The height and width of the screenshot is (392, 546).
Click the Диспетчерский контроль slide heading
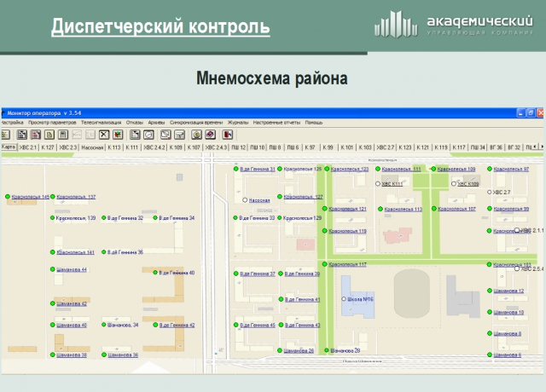160,26
